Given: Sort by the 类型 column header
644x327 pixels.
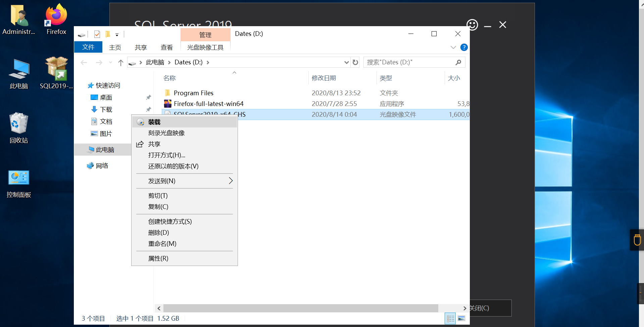Looking at the screenshot, I should pyautogui.click(x=386, y=78).
